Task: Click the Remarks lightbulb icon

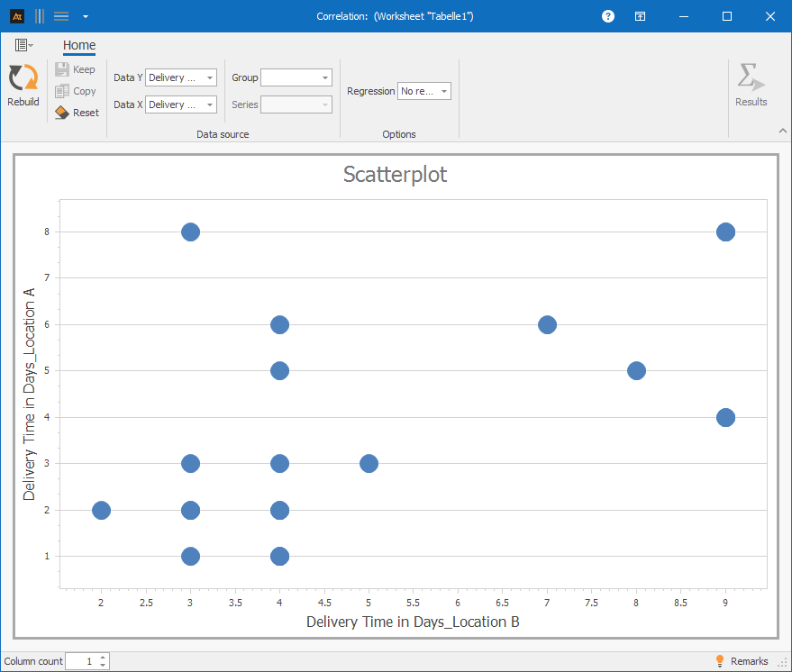Action: point(720,661)
